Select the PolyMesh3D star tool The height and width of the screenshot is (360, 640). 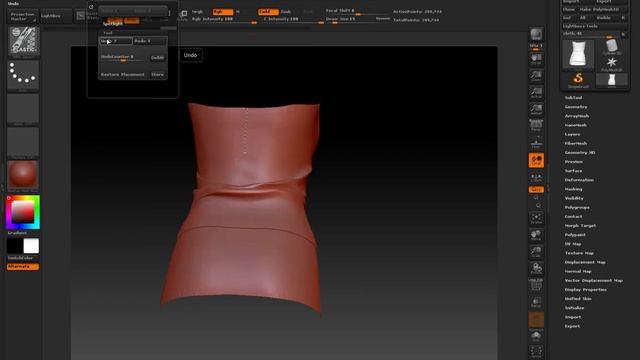pos(611,64)
